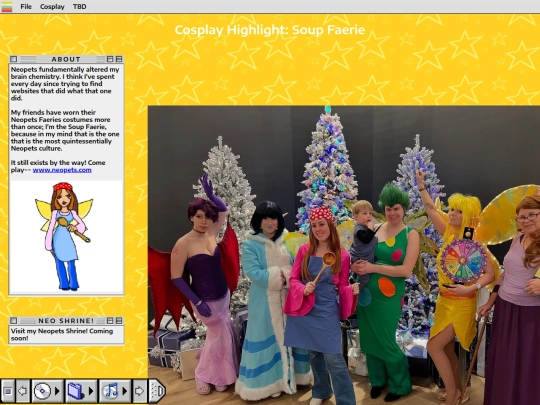Click the right scroll arrow in control strip
Screen dimensions: 540x405
click(139, 391)
